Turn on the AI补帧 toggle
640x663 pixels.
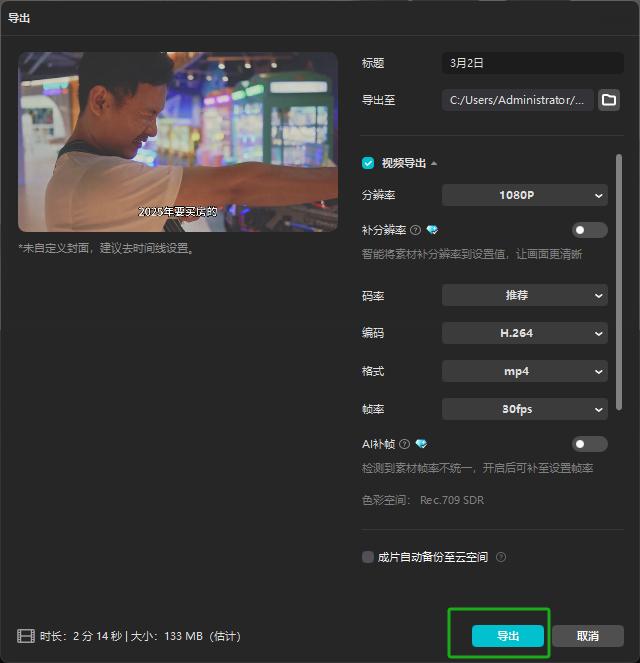click(x=590, y=444)
